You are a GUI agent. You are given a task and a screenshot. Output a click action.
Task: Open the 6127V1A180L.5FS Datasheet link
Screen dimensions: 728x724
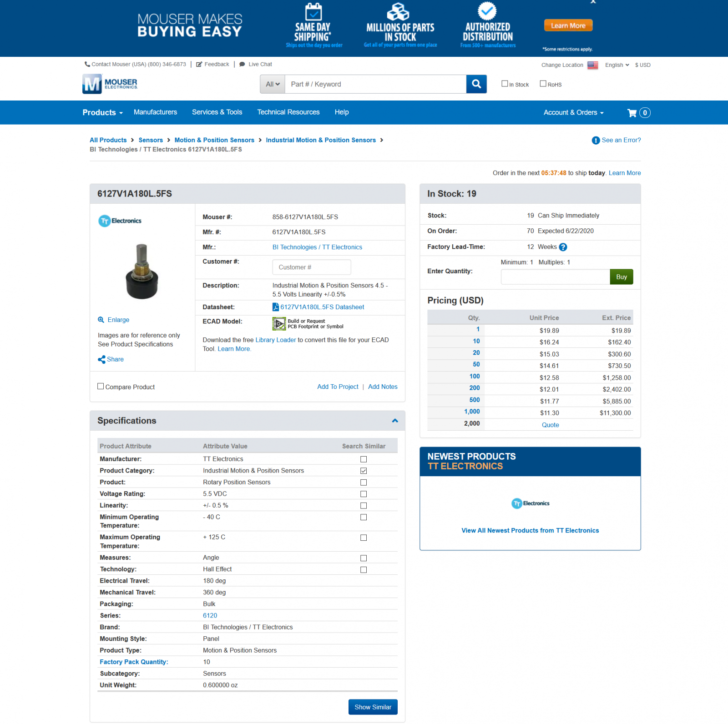point(322,307)
